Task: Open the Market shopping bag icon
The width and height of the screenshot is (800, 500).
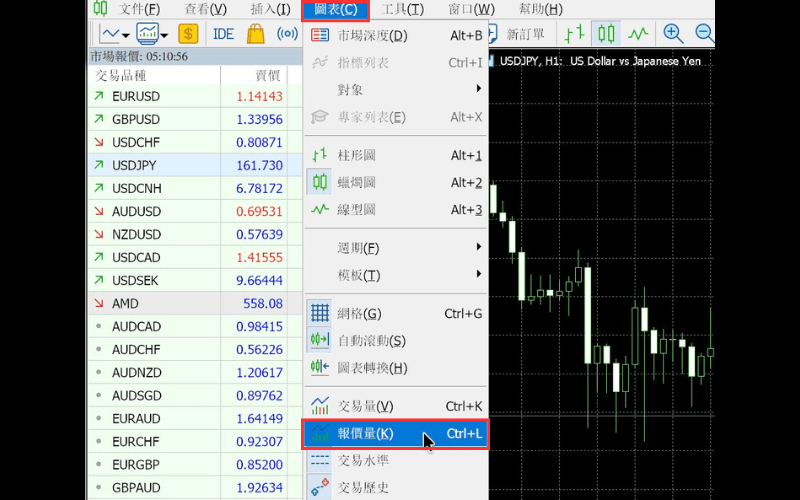Action: [256, 34]
